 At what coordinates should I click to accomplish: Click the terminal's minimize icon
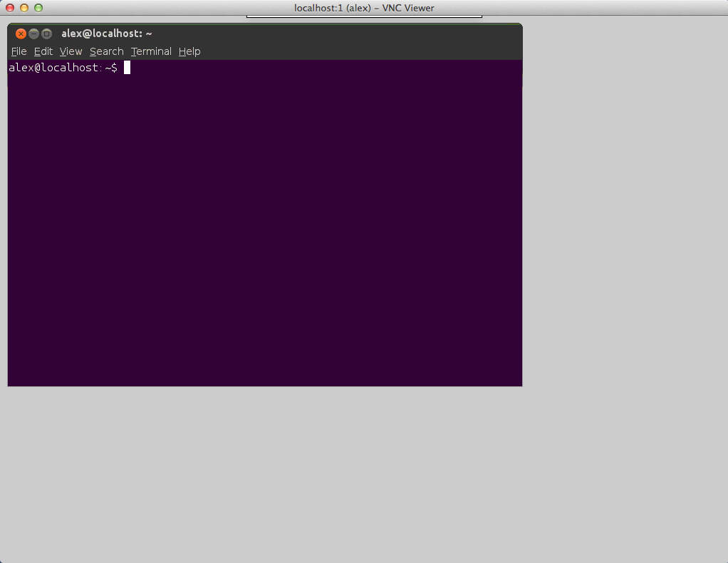(x=33, y=33)
